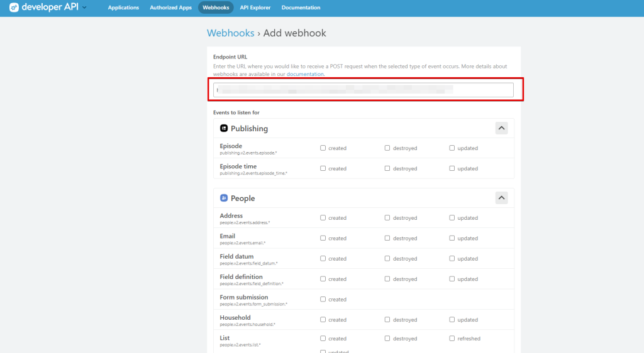Select Email destroyed event checkbox
Image resolution: width=644 pixels, height=353 pixels.
point(388,238)
